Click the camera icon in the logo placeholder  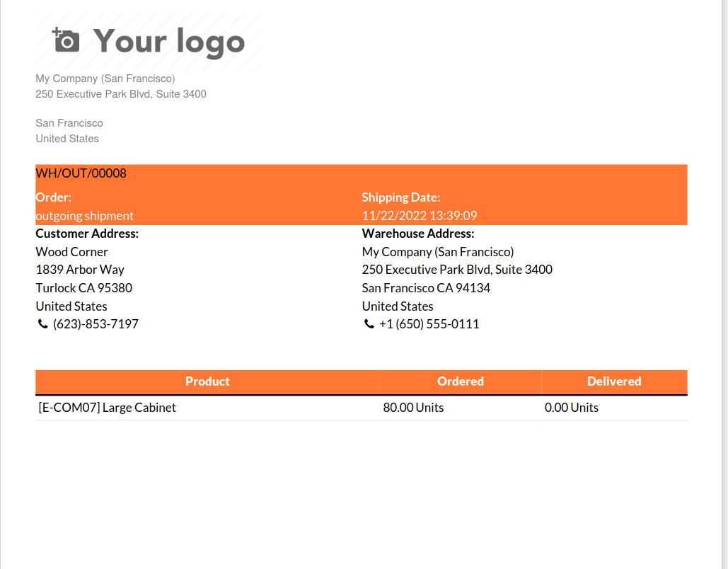(x=66, y=40)
